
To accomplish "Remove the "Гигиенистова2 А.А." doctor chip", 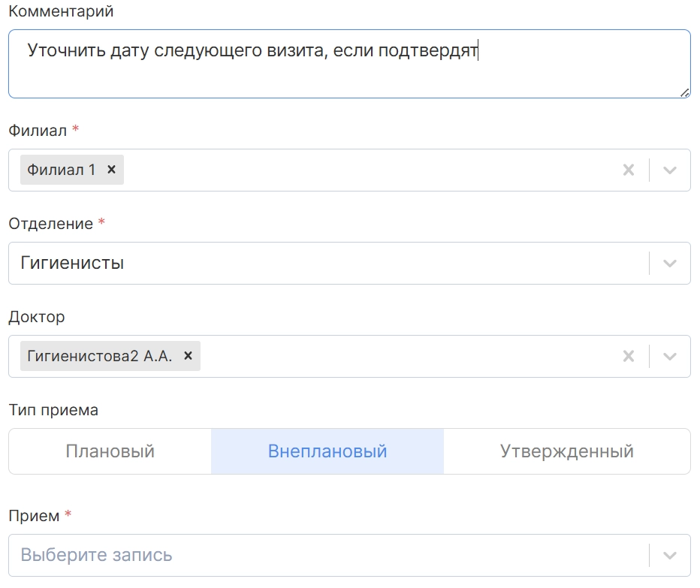I will click(x=188, y=356).
